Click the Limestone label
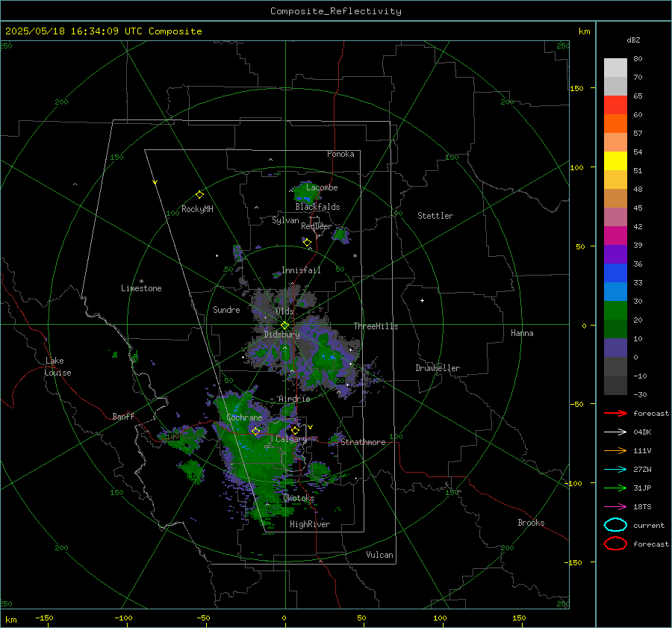Viewport: 672px width, 628px height. [x=141, y=288]
